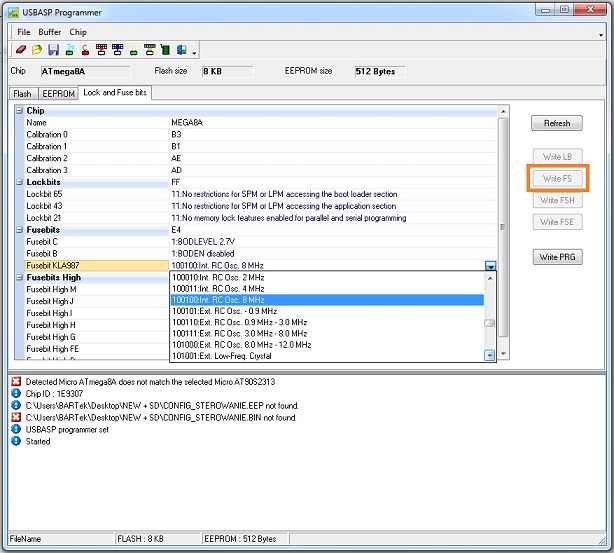The width and height of the screenshot is (614, 553).
Task: Click the EEPROM size field showing 512 Bytes
Action: tap(380, 72)
